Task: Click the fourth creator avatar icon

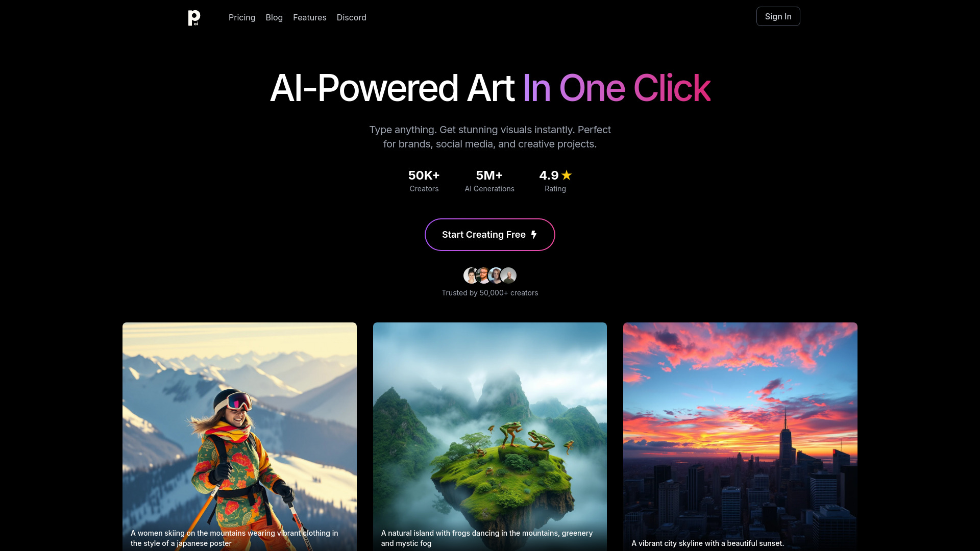Action: (x=508, y=275)
